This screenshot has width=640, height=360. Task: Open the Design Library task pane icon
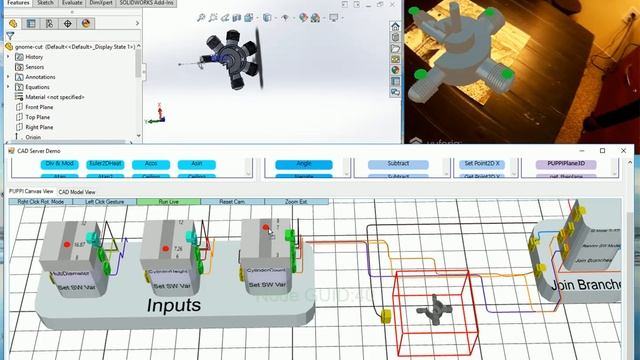[395, 38]
